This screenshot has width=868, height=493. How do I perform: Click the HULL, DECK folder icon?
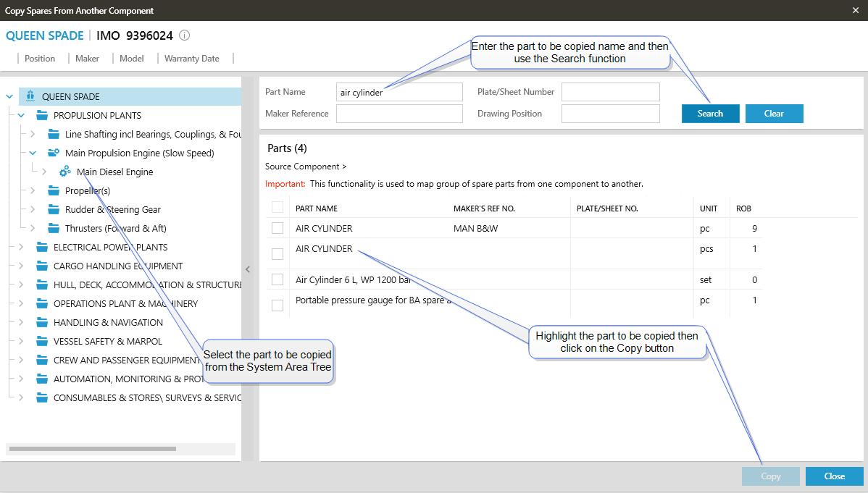(x=42, y=285)
